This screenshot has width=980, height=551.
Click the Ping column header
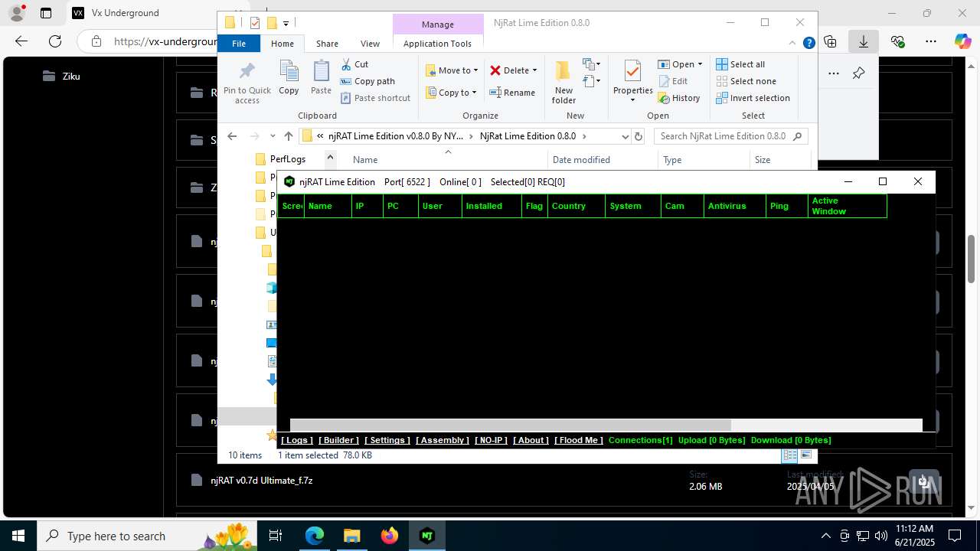[786, 206]
